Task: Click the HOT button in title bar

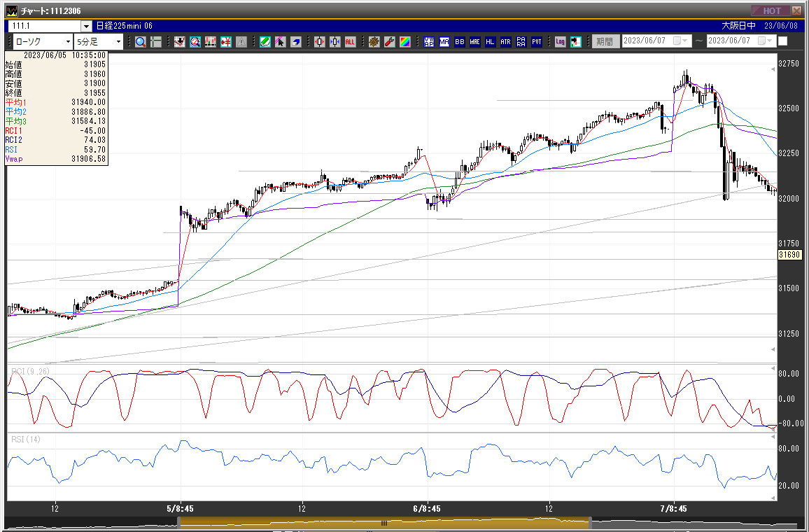Action: click(769, 10)
